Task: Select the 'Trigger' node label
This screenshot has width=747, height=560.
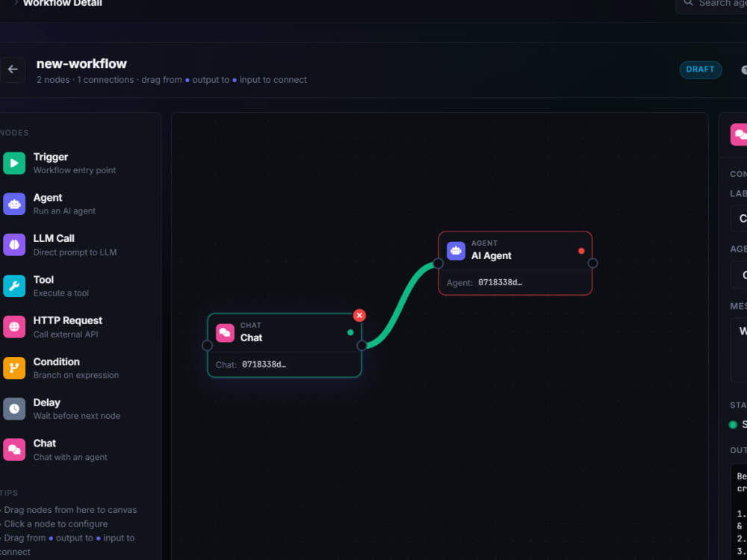Action: [51, 157]
